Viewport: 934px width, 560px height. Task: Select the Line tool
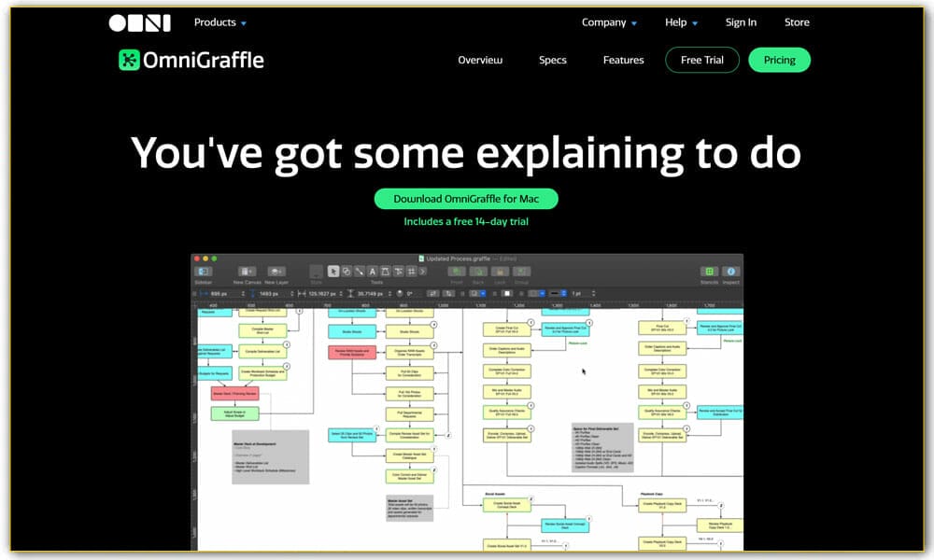(x=360, y=270)
